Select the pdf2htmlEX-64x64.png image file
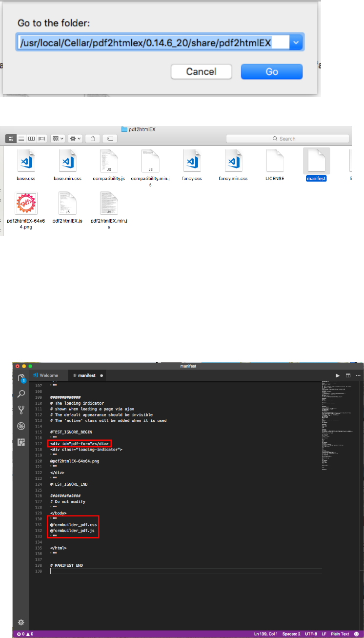The height and width of the screenshot is (638, 364). tap(27, 211)
